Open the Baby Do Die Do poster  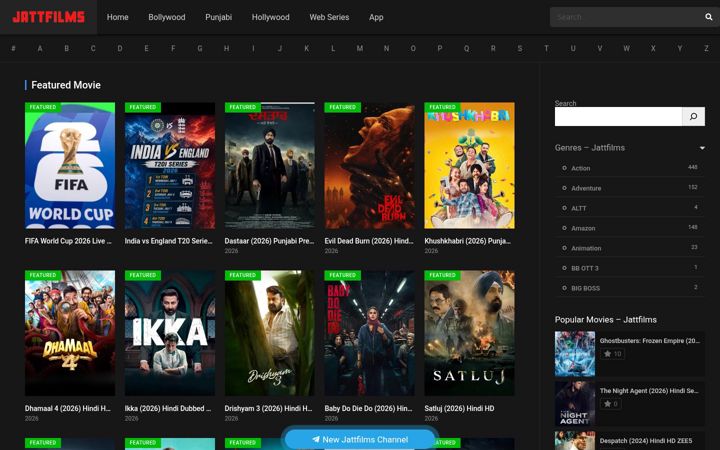(x=370, y=333)
